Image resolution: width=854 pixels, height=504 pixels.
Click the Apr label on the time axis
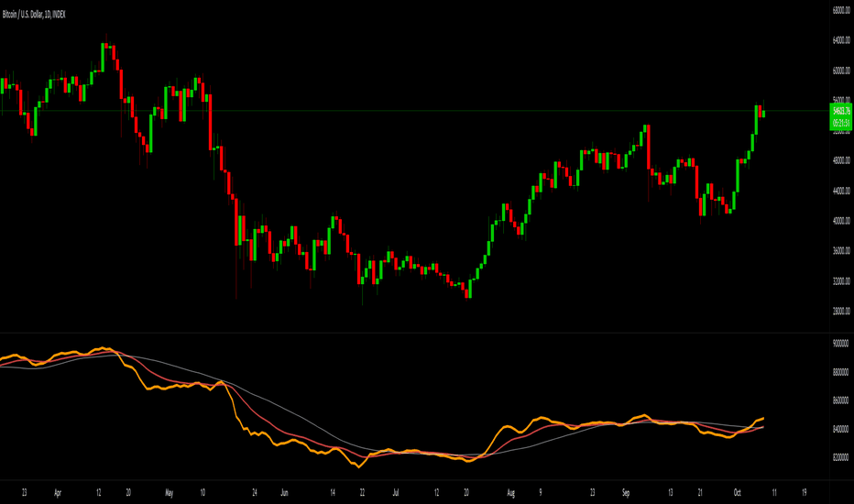(x=58, y=493)
